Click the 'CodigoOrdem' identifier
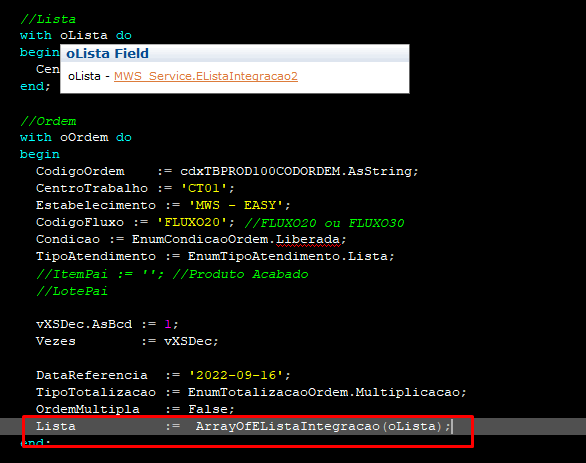 pyautogui.click(x=80, y=171)
